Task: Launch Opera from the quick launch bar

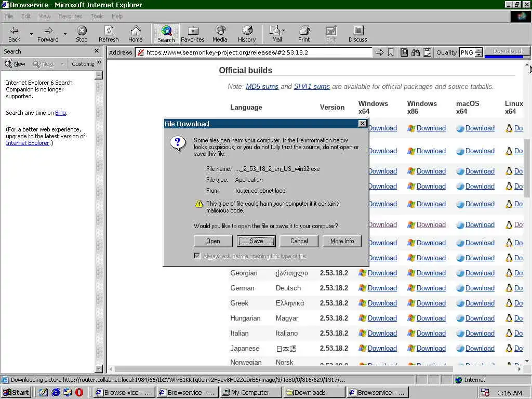Action: [79, 393]
